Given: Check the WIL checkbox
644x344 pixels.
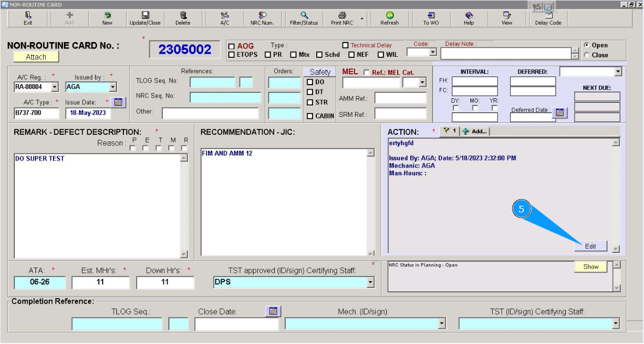Looking at the screenshot, I should point(381,55).
